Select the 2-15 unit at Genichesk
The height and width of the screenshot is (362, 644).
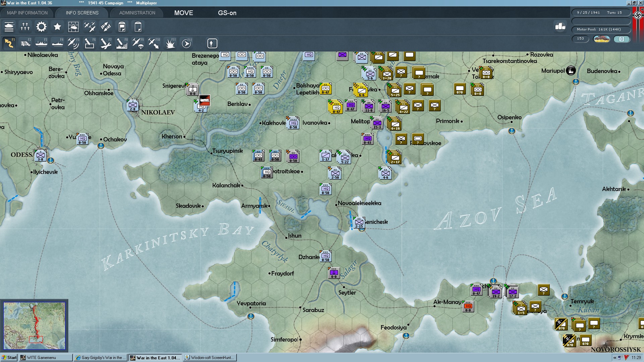(x=359, y=223)
